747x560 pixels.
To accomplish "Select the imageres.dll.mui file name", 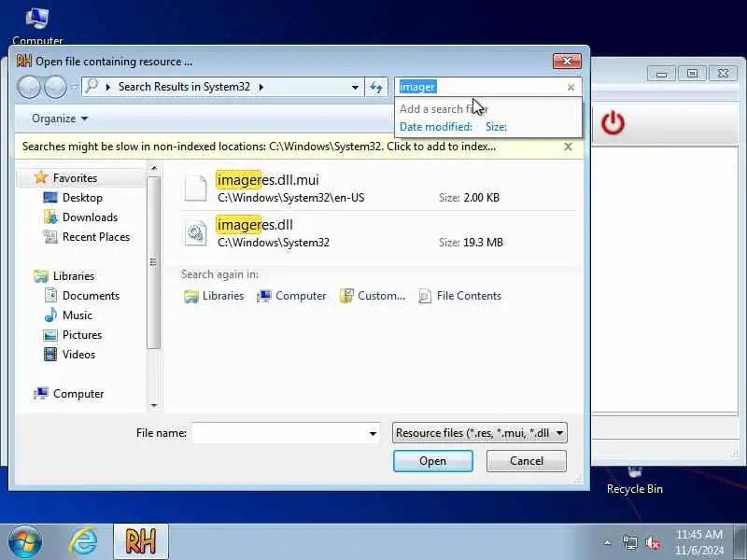I will click(x=268, y=180).
